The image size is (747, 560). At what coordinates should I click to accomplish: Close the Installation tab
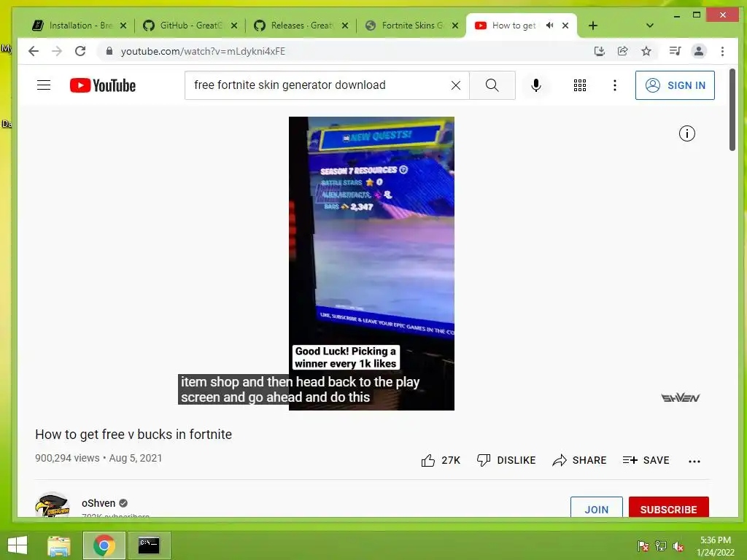click(123, 26)
